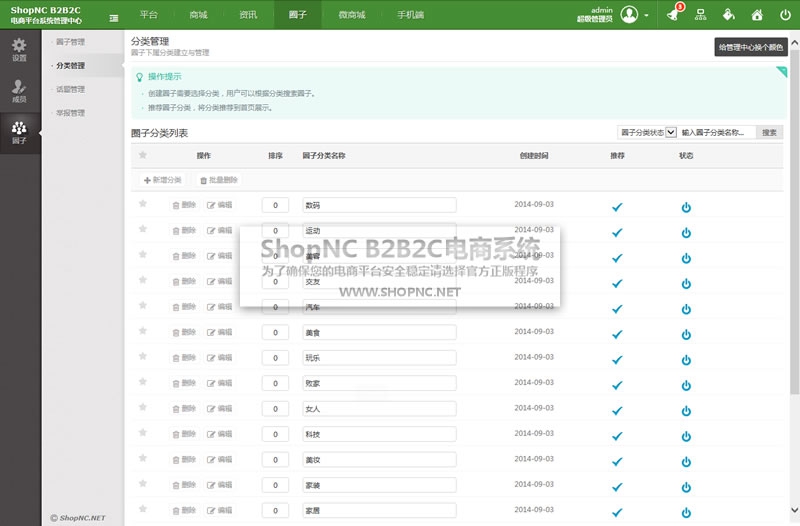
Task: Edit the 美食 category row
Action: [x=219, y=333]
